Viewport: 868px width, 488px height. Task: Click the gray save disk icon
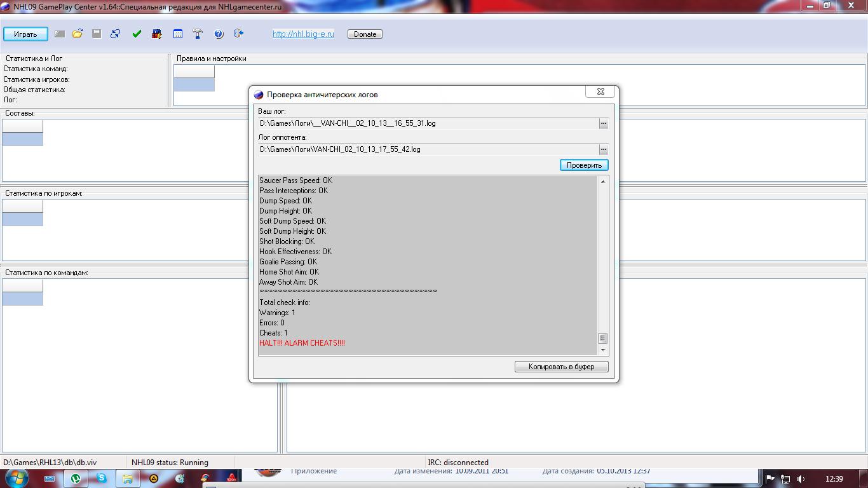[97, 34]
